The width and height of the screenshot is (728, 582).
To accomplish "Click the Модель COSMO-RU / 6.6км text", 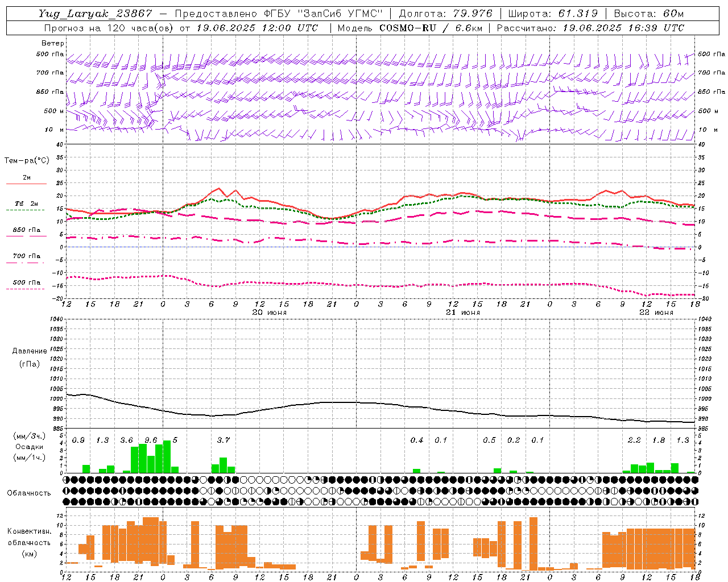I will pos(409,28).
